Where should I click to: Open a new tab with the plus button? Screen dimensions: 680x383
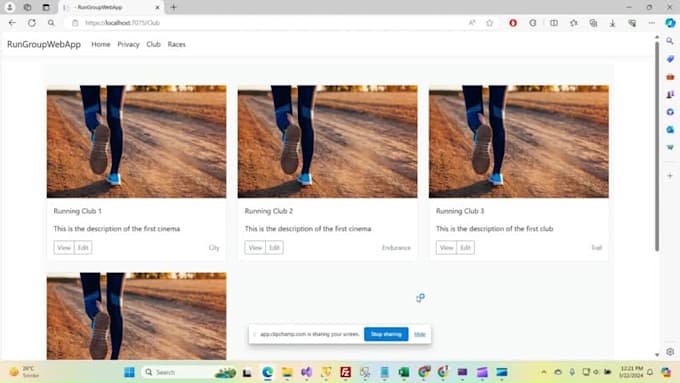(173, 7)
